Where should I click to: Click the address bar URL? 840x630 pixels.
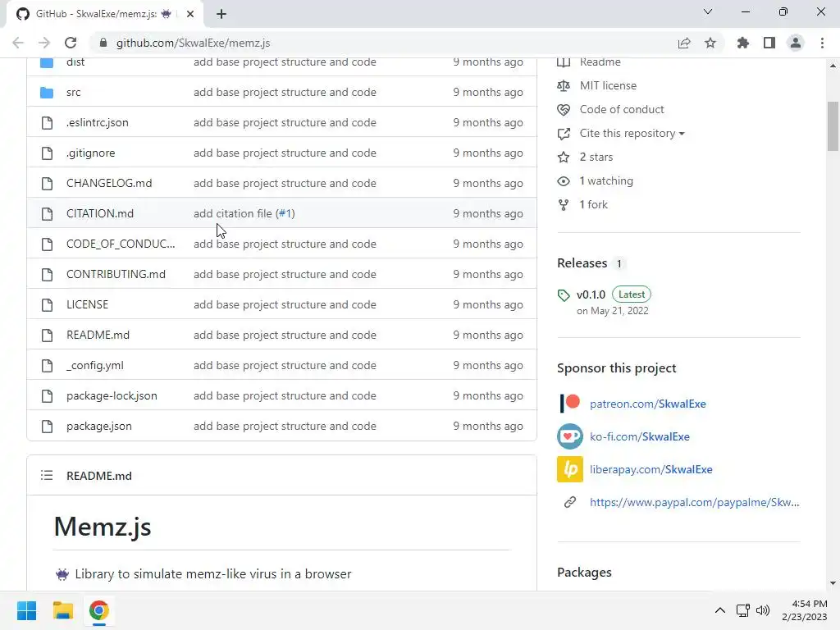click(193, 43)
